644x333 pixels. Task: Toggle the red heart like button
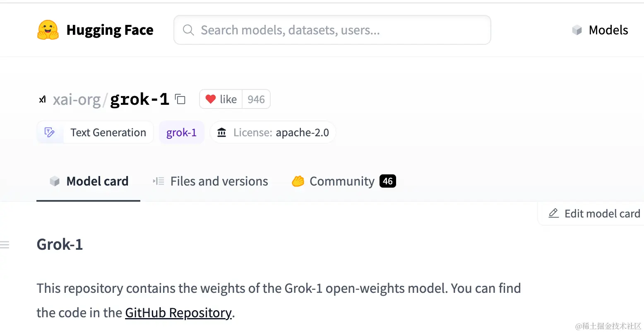[211, 99]
